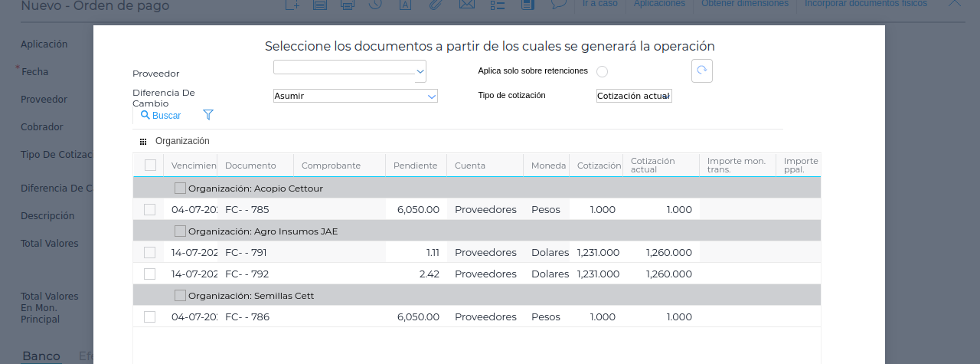Click the refresh button beside retenciones option

pos(702,71)
